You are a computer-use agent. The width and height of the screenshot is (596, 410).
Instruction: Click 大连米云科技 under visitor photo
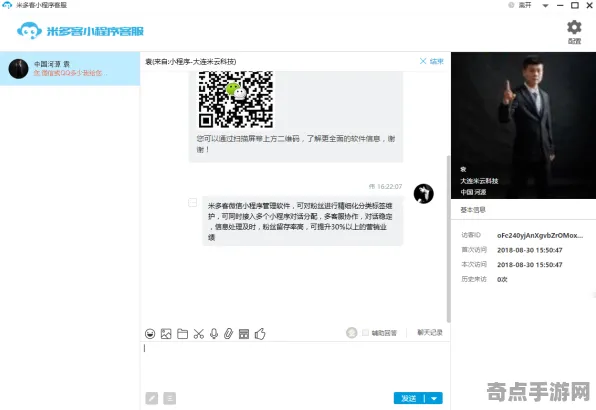coord(479,181)
